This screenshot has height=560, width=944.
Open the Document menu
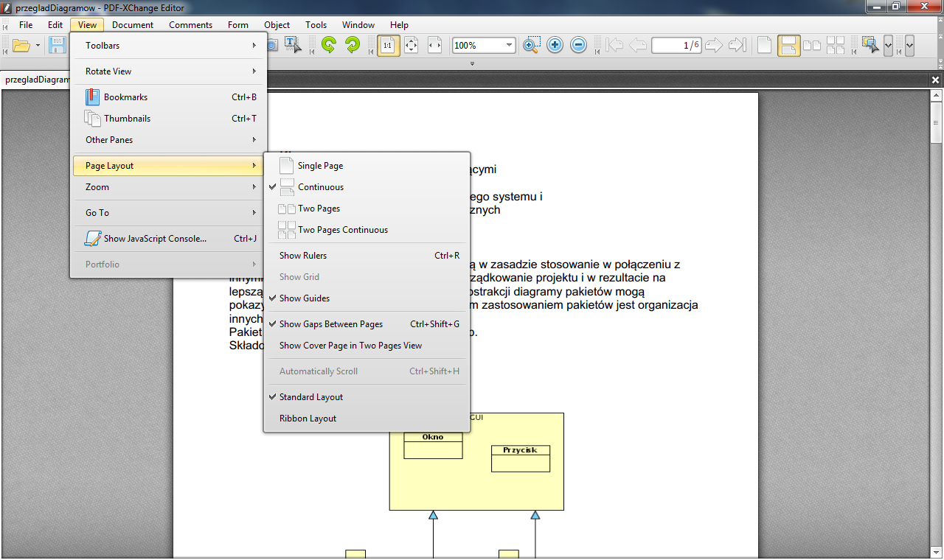(x=133, y=25)
